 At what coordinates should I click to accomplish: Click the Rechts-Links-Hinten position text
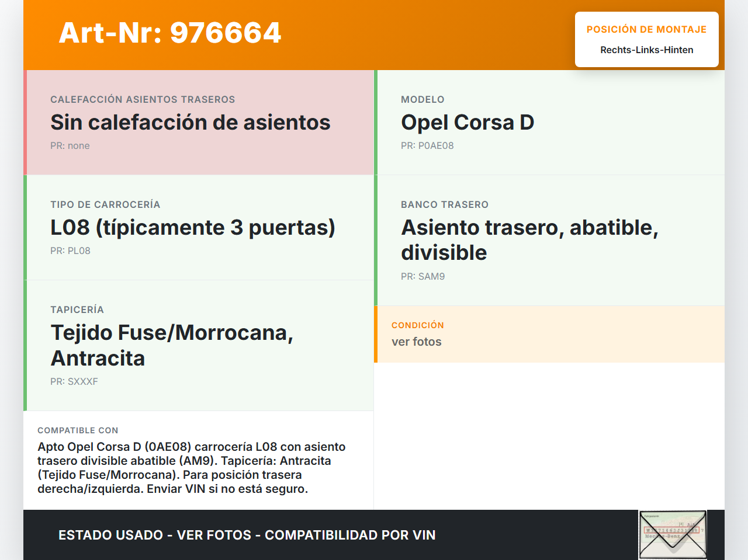click(646, 50)
